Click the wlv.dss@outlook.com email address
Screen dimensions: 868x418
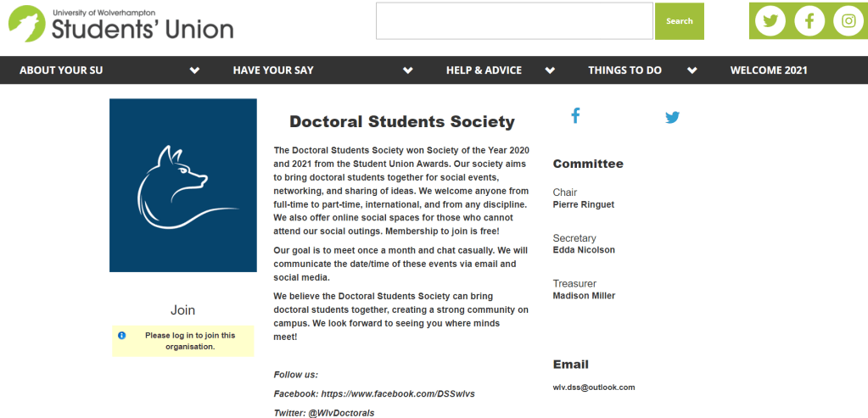[594, 387]
